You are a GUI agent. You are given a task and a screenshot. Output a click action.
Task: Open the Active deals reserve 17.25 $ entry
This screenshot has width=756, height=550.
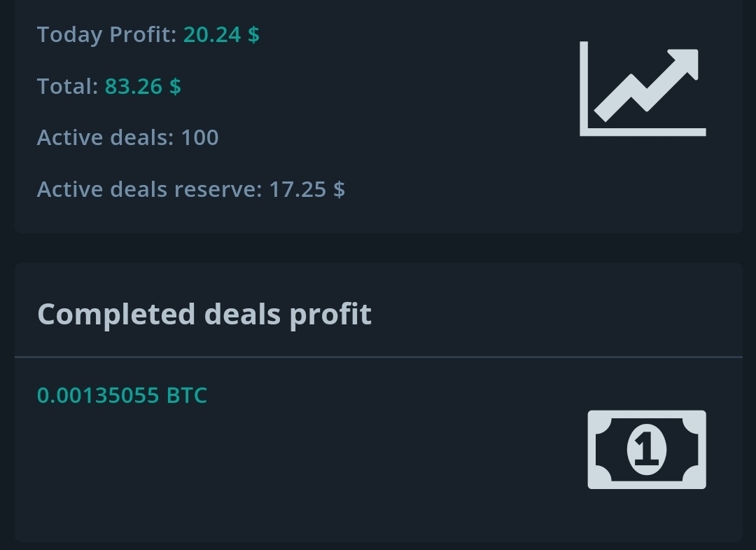coord(309,188)
